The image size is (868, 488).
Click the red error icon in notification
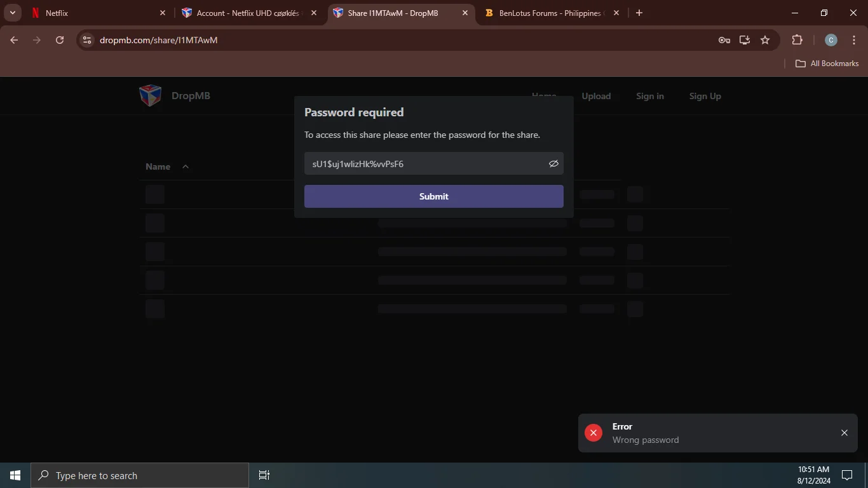(x=593, y=433)
